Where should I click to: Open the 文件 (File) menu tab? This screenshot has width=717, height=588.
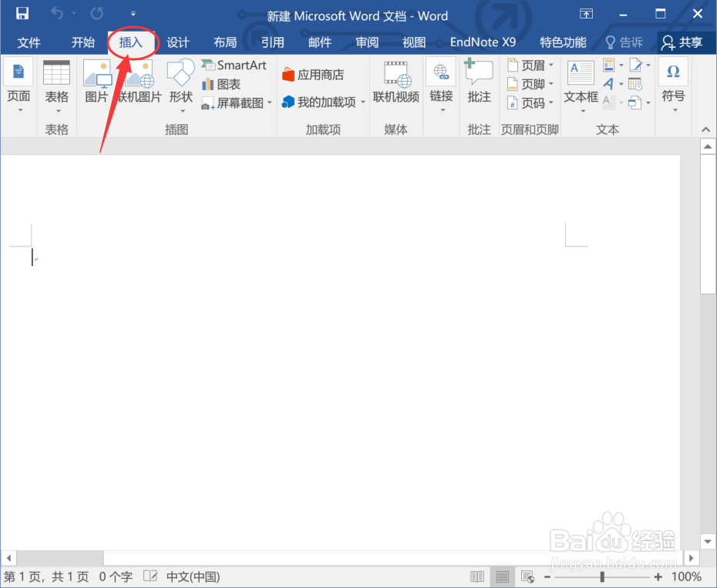click(x=29, y=42)
